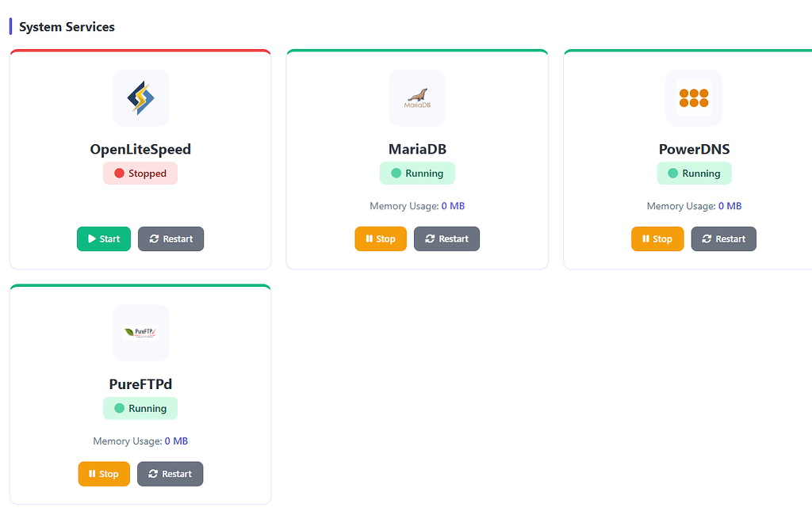Click the PureFTPd logo icon
This screenshot has height=519, width=812.
click(140, 333)
